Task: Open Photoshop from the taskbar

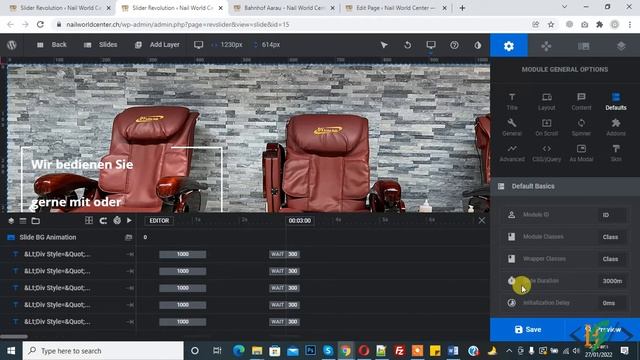Action: [x=310, y=351]
